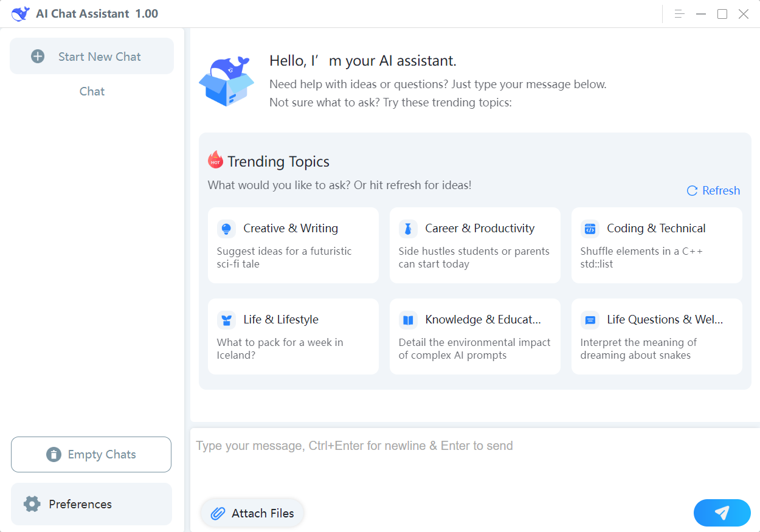Click the Refresh link for new topic ideas

(719, 190)
